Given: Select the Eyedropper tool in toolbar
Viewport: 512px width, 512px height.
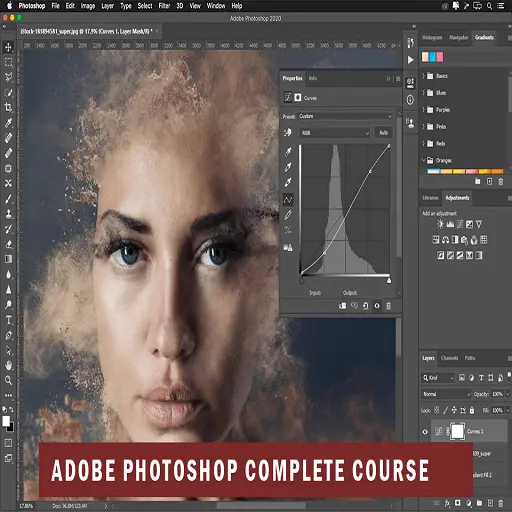Looking at the screenshot, I should coord(8,123).
